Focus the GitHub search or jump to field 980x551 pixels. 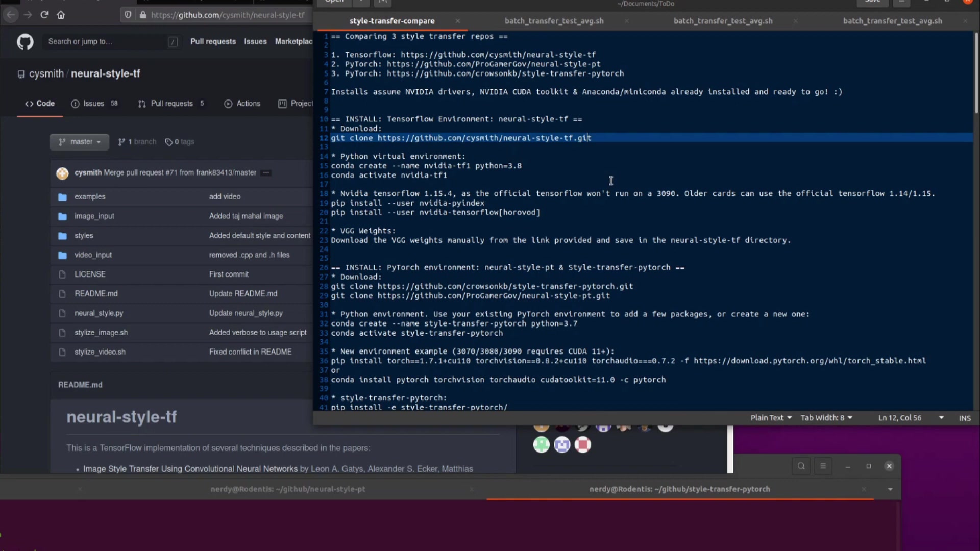112,42
